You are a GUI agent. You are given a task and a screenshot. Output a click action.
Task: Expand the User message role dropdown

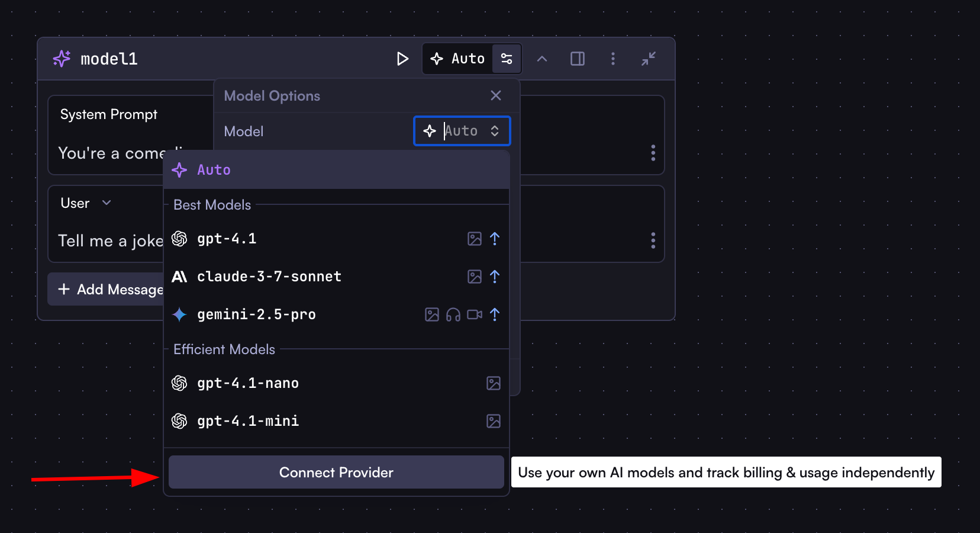point(86,203)
